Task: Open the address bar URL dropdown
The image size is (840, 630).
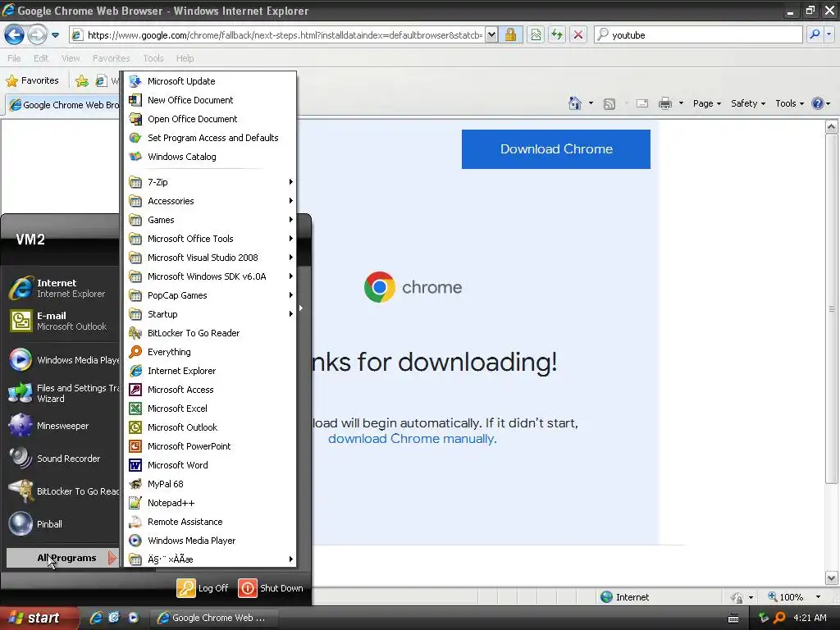Action: [491, 34]
